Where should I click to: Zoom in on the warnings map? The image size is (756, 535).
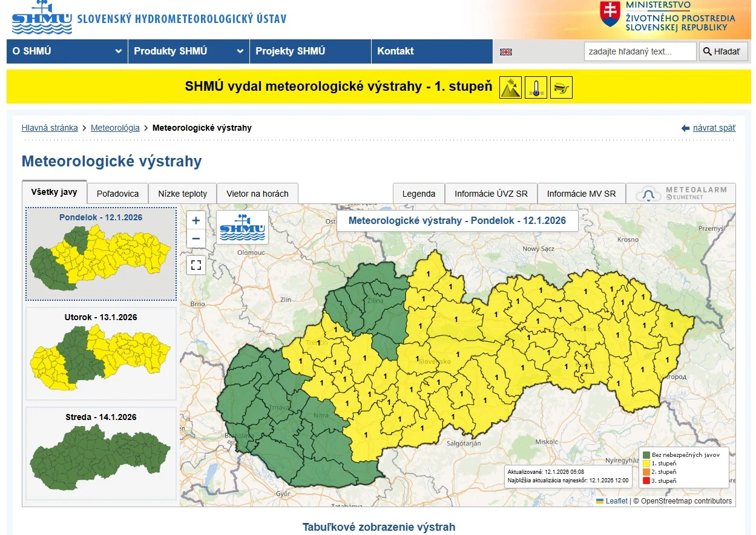pos(196,220)
